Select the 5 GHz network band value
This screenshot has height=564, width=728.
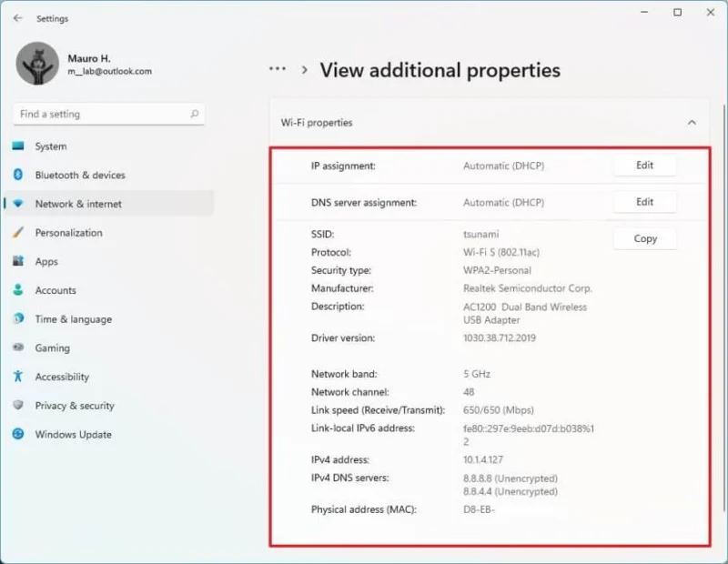477,374
